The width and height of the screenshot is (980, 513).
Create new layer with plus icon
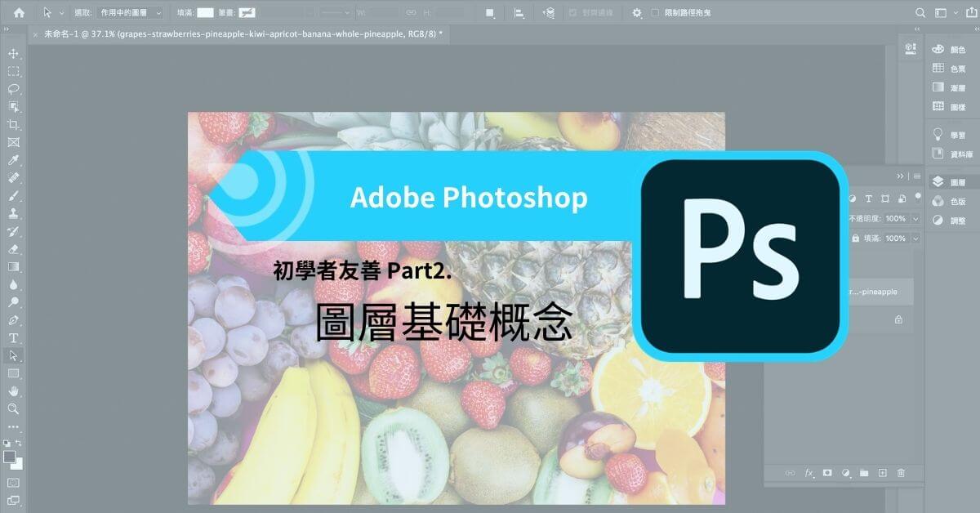pos(883,472)
